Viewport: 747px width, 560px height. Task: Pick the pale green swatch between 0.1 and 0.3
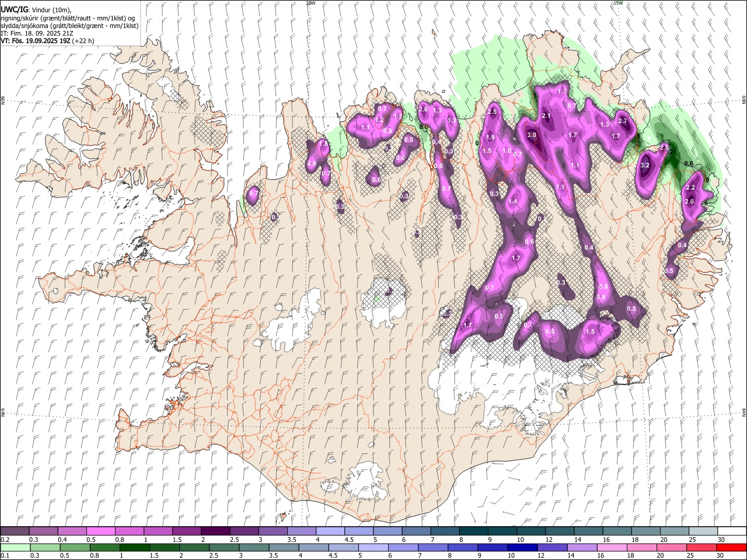click(x=15, y=548)
